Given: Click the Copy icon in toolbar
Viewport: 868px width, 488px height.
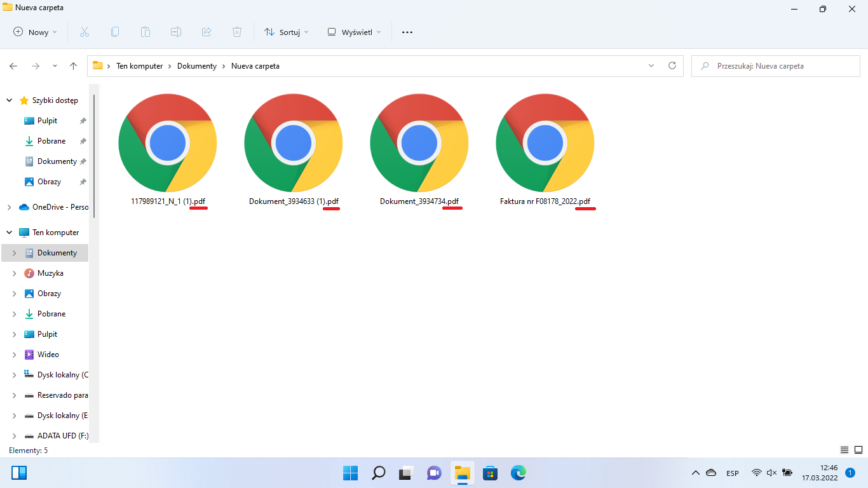Looking at the screenshot, I should click(115, 32).
